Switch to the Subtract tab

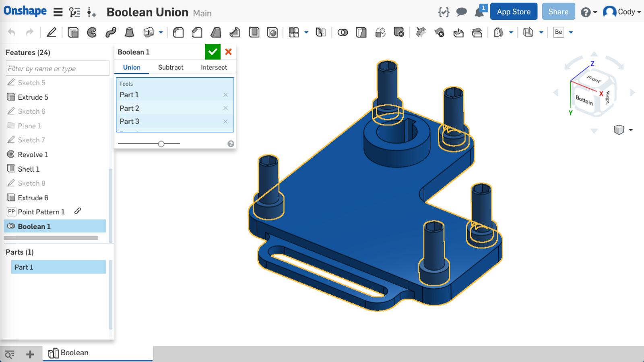pyautogui.click(x=171, y=67)
